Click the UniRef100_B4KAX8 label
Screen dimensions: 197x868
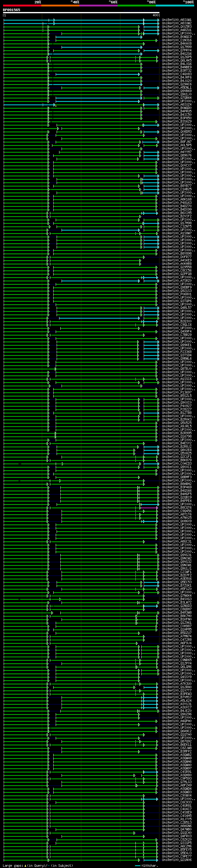point(176,43)
